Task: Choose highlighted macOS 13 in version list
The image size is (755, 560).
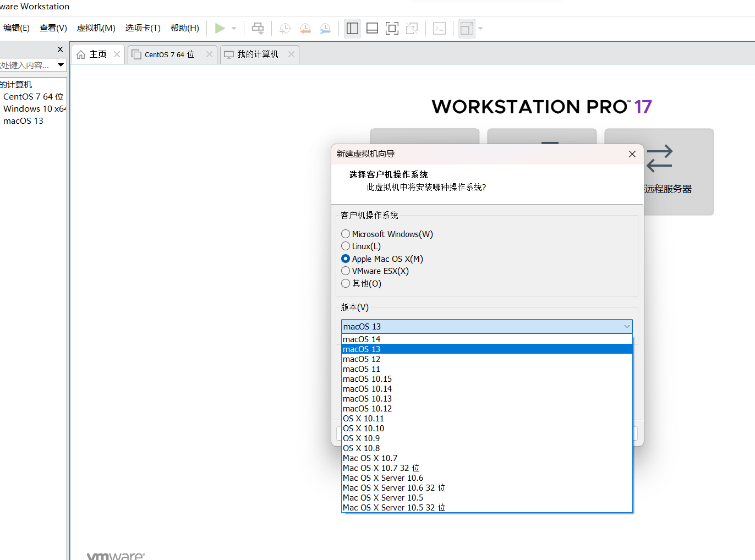Action: 487,349
